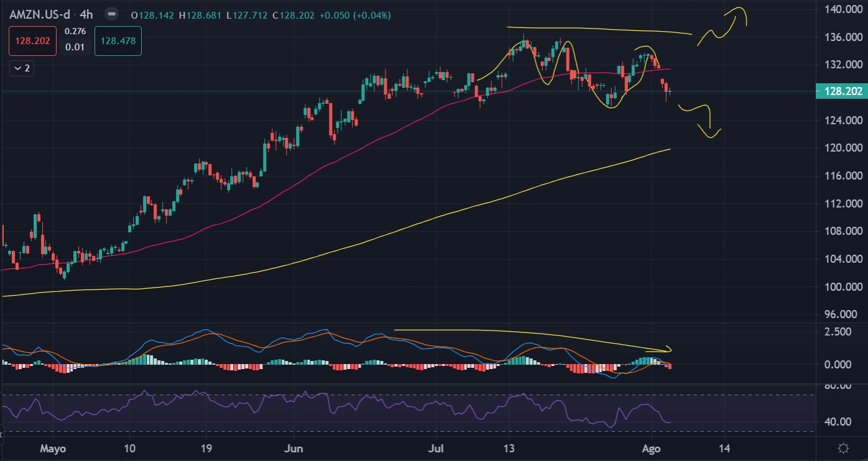Edit the 0.01 order quantity field
This screenshot has width=868, height=461.
[x=75, y=47]
